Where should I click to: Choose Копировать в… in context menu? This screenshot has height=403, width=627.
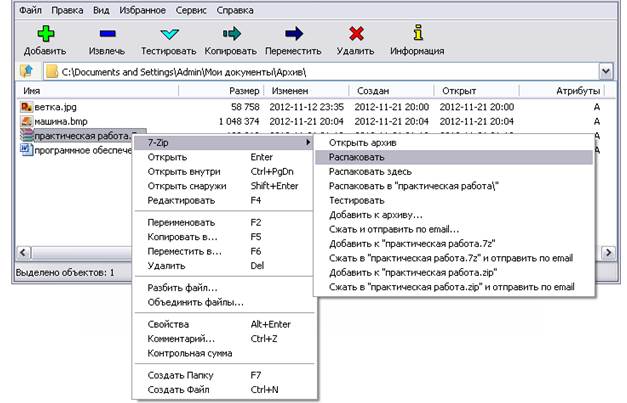point(224,237)
